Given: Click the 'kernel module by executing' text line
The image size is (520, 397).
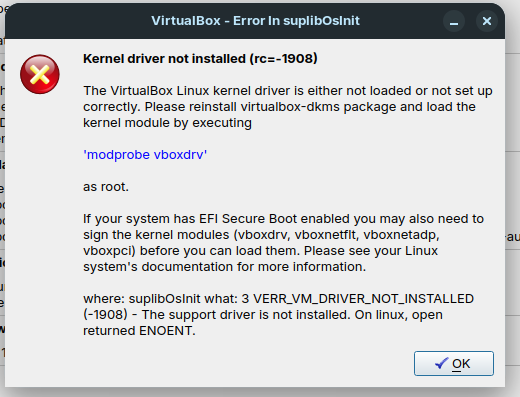Looking at the screenshot, I should (167, 123).
